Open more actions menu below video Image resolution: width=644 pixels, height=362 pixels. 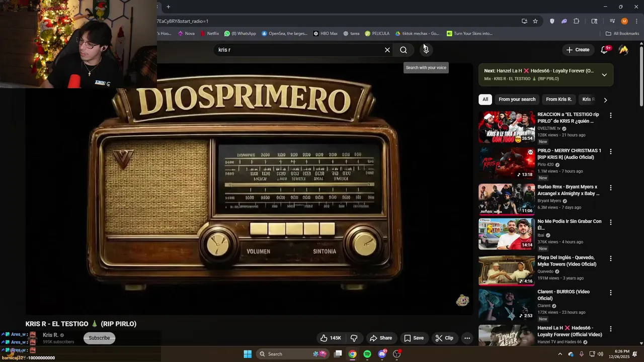[x=467, y=338]
